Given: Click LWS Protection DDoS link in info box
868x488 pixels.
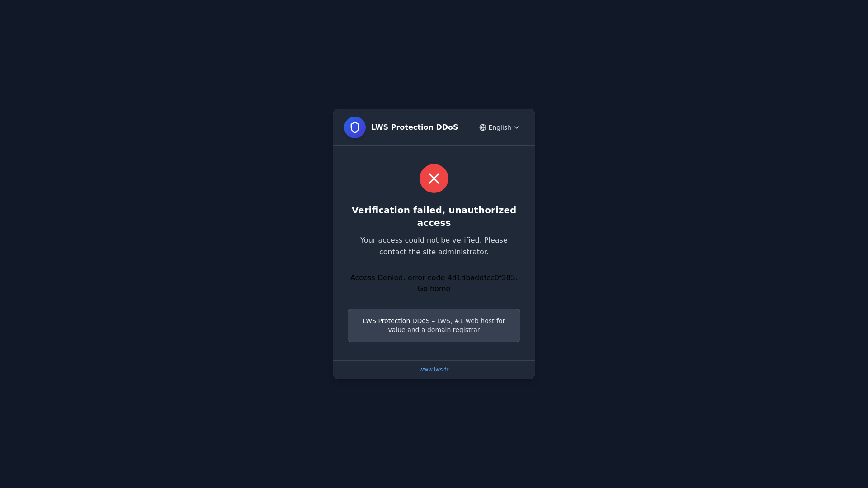Looking at the screenshot, I should [396, 321].
